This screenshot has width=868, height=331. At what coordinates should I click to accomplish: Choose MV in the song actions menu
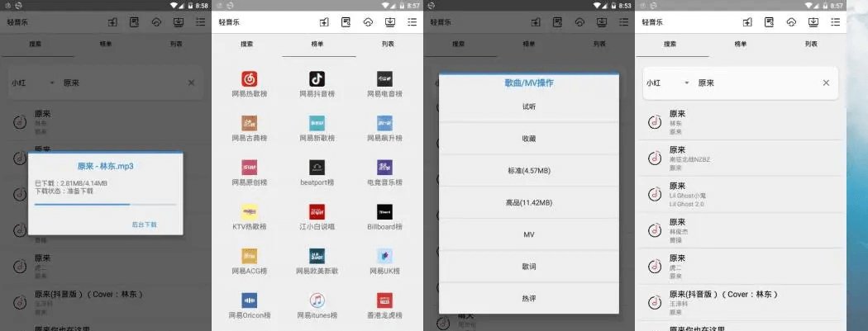tap(529, 235)
